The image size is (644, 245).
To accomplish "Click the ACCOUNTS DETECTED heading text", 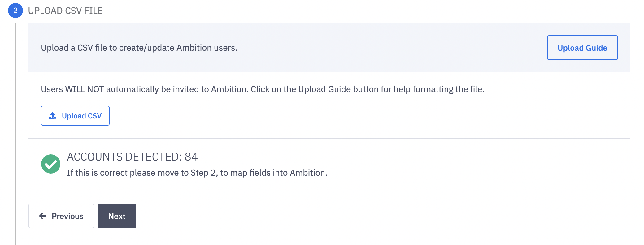I will coord(124,157).
